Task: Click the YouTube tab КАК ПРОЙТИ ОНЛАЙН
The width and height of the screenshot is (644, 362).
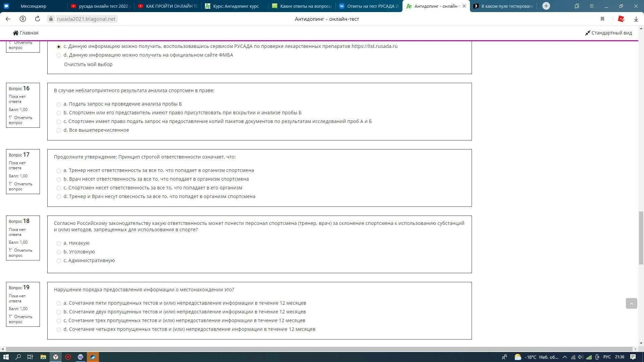Action: tap(171, 6)
